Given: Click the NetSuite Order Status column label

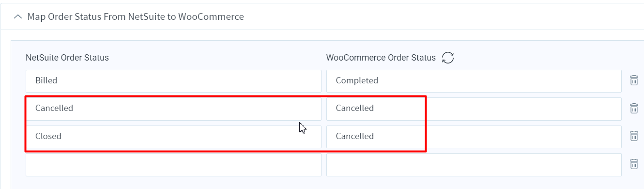Looking at the screenshot, I should coord(67,58).
